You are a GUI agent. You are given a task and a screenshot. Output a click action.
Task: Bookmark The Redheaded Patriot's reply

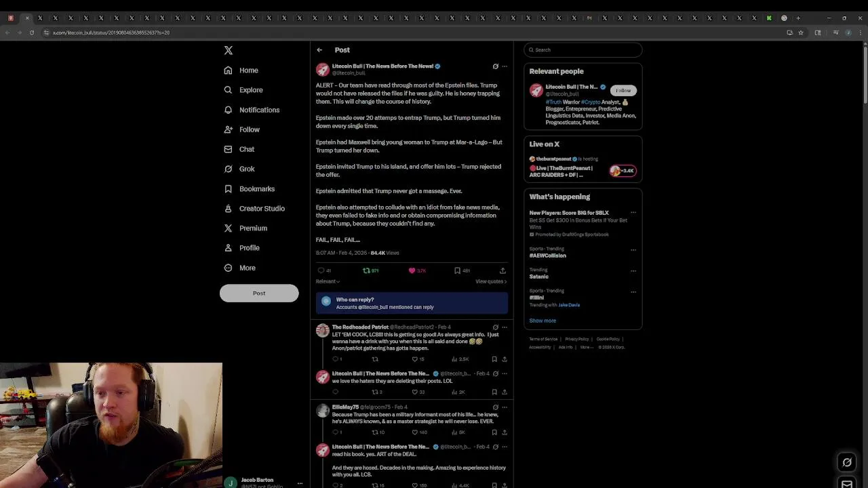pos(494,359)
